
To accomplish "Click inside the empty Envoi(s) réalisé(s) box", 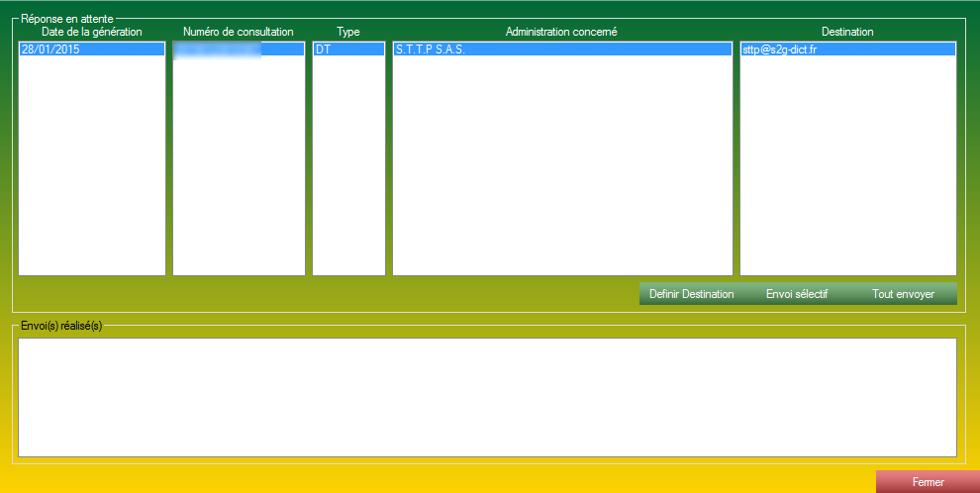I will coord(487,397).
